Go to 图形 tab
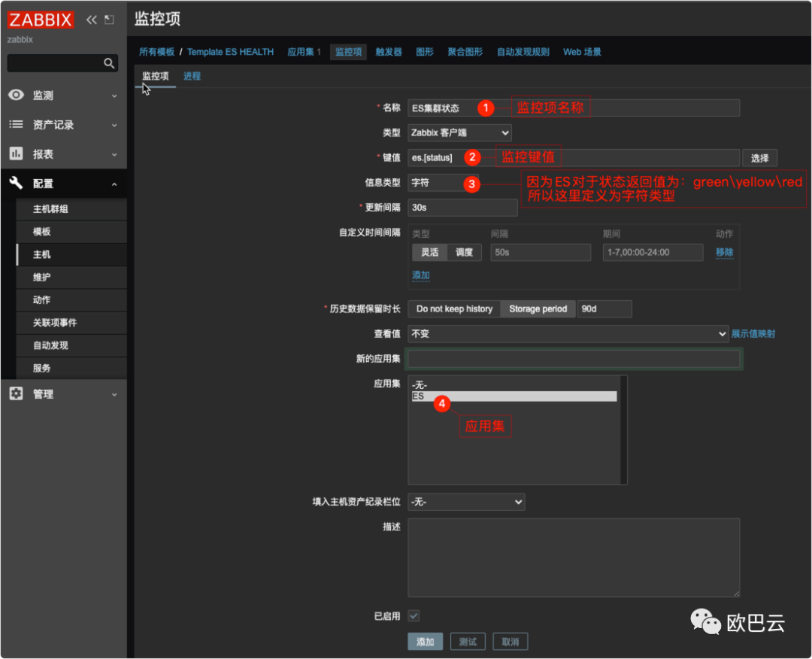 point(425,52)
